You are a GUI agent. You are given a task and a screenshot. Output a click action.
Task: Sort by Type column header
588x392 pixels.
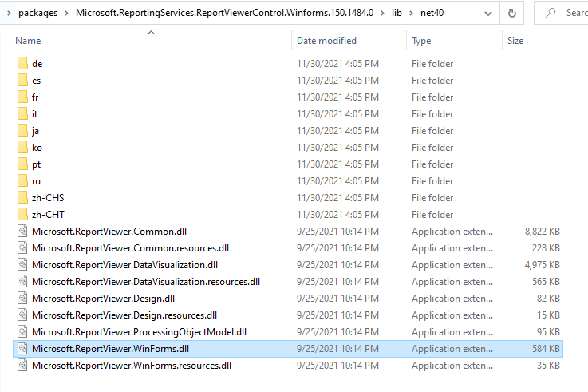click(421, 41)
